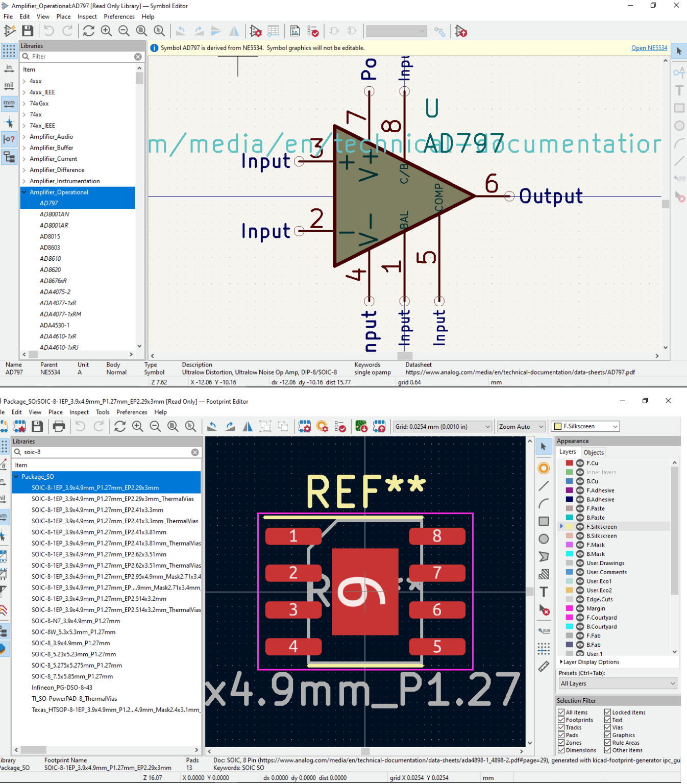Select the AD8001AN symbol
Viewport: 687px width, 784px height.
pos(54,214)
